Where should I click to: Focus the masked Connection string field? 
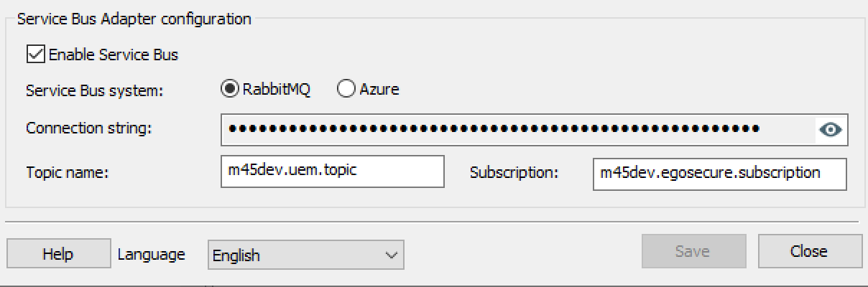517,130
